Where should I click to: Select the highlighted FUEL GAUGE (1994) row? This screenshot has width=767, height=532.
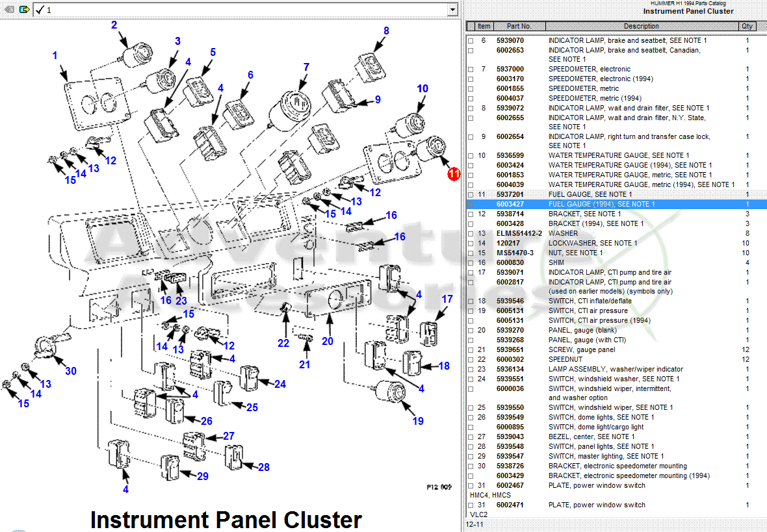pos(616,205)
